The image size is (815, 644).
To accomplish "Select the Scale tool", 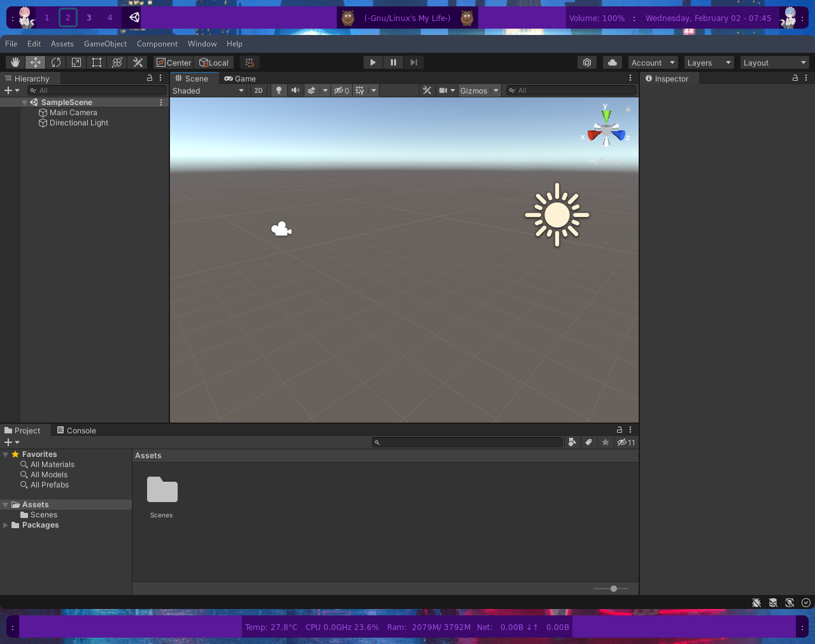I will click(x=76, y=62).
